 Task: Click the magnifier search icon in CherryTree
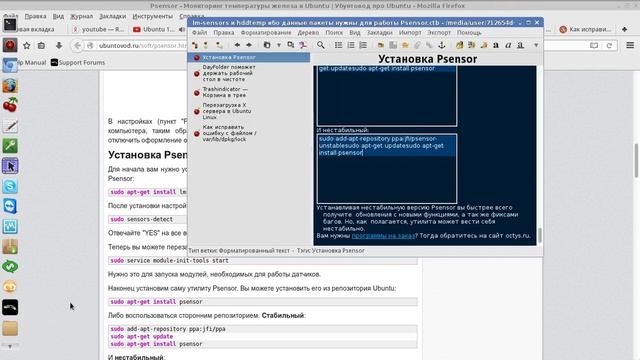click(321, 45)
